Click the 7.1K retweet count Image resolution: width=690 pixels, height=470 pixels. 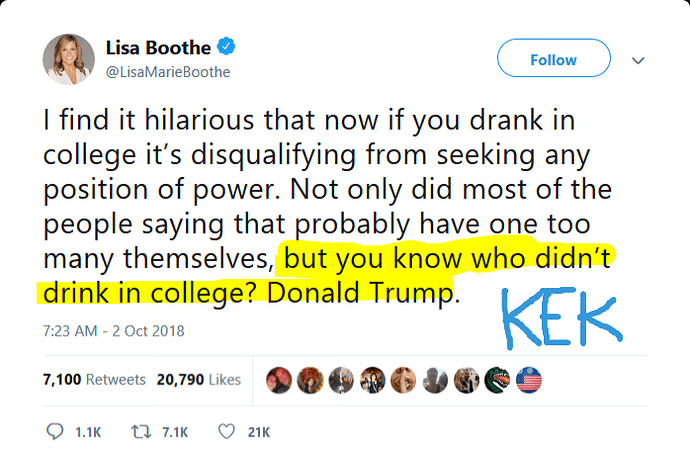[x=175, y=433]
